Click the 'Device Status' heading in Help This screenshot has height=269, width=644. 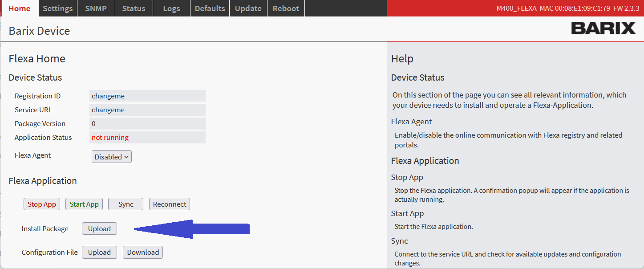click(417, 77)
